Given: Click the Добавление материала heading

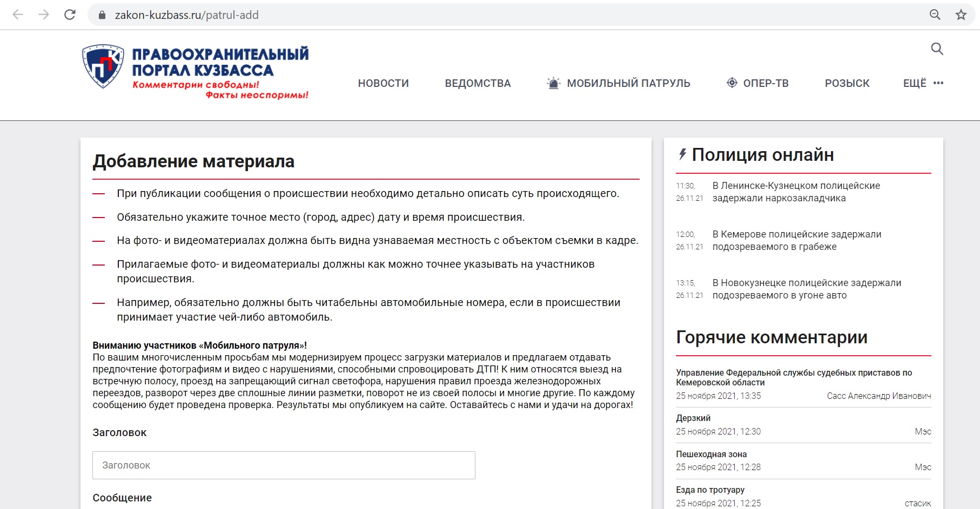Looking at the screenshot, I should coord(193,161).
